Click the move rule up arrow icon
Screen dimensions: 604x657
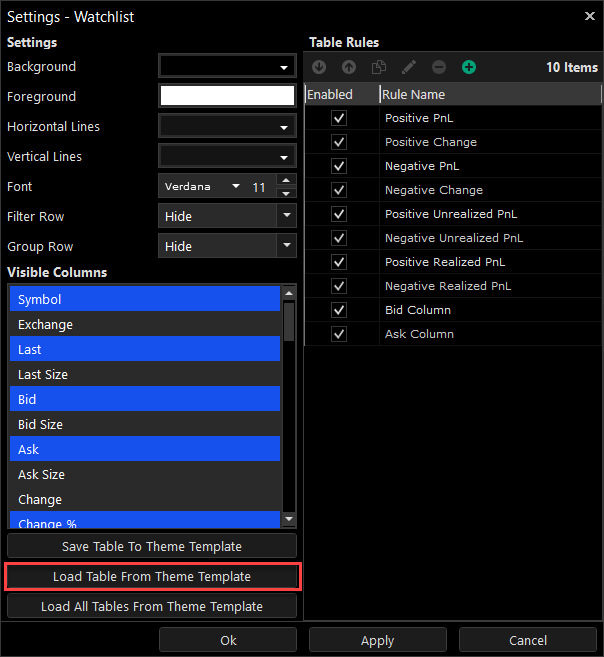coord(349,67)
